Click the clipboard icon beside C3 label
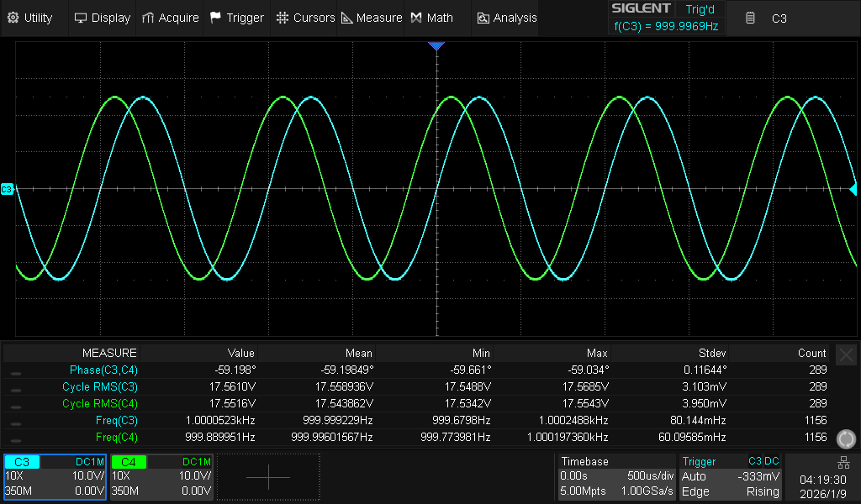This screenshot has width=861, height=504. coord(751,18)
